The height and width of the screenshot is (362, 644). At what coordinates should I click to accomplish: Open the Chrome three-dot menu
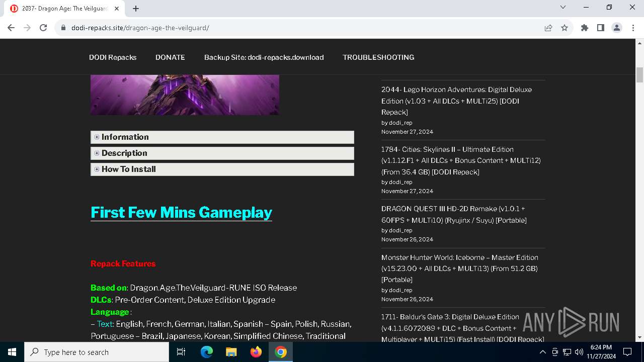pyautogui.click(x=633, y=28)
